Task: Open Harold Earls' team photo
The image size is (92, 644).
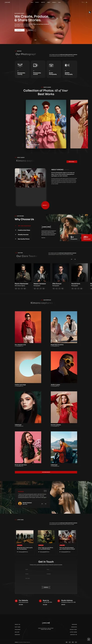Action: click(79, 272)
